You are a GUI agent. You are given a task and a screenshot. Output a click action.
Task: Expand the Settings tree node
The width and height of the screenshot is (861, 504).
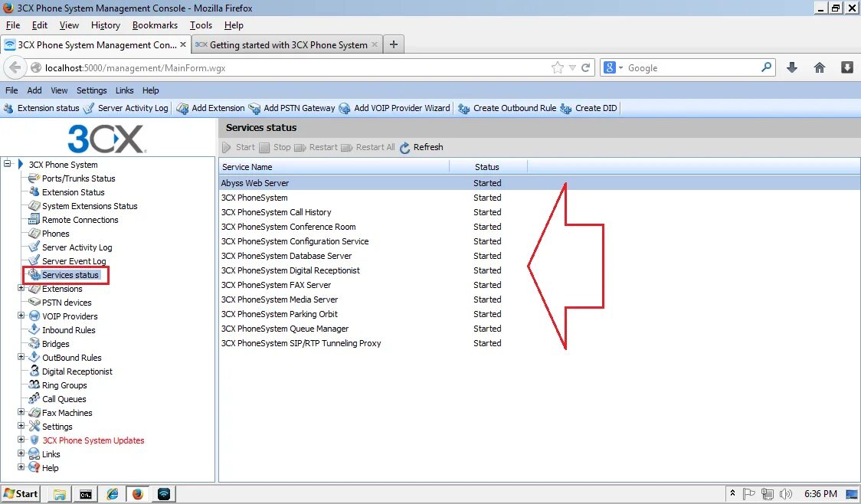pyautogui.click(x=21, y=426)
